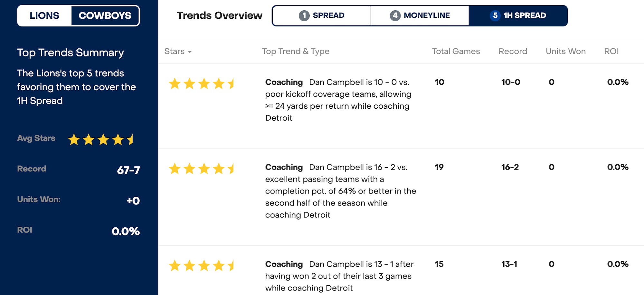Screen dimensions: 644x295
Task: Click Top Trend & Type column header
Action: pos(296,51)
